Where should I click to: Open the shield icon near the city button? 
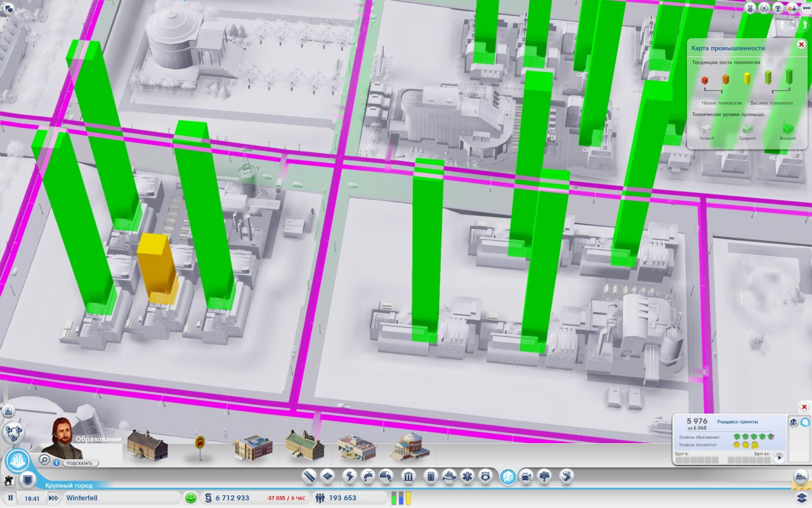point(28,479)
